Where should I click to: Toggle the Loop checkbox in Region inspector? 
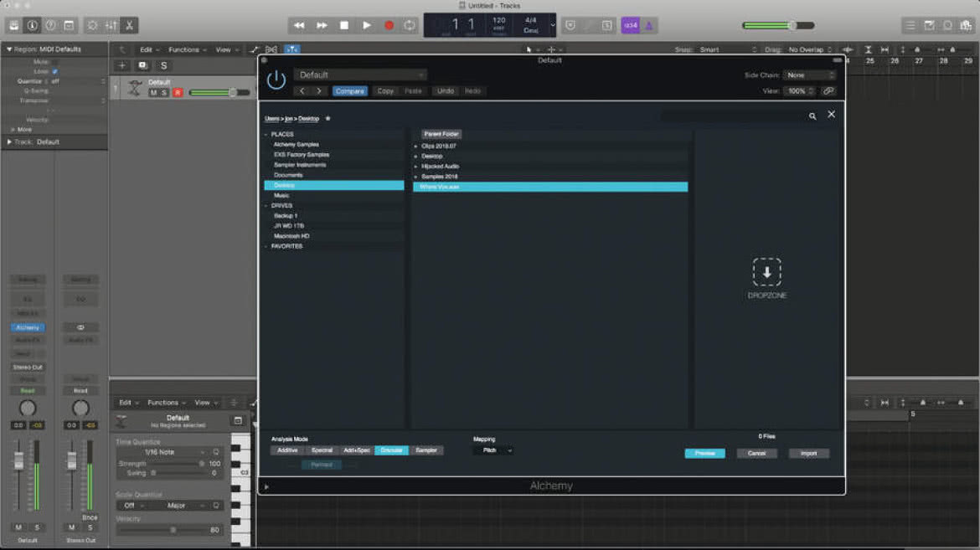coord(55,71)
